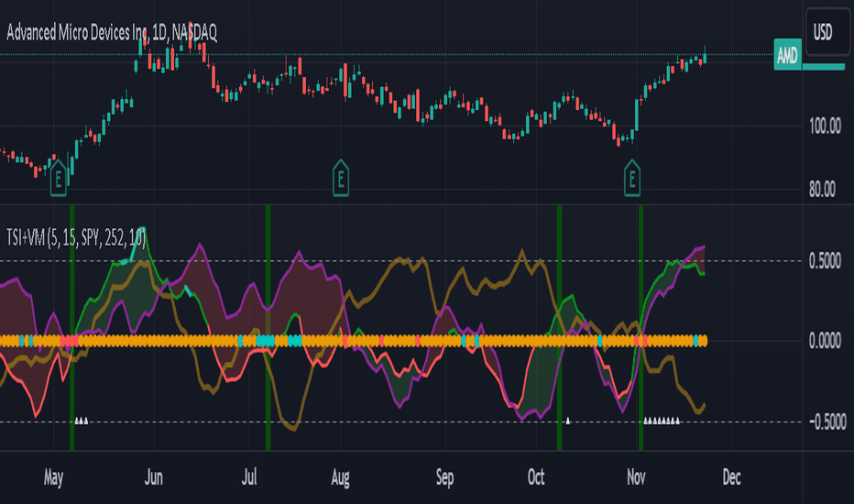Click the -0.5000 indicator scale label
The height and width of the screenshot is (504, 854).
click(x=827, y=422)
